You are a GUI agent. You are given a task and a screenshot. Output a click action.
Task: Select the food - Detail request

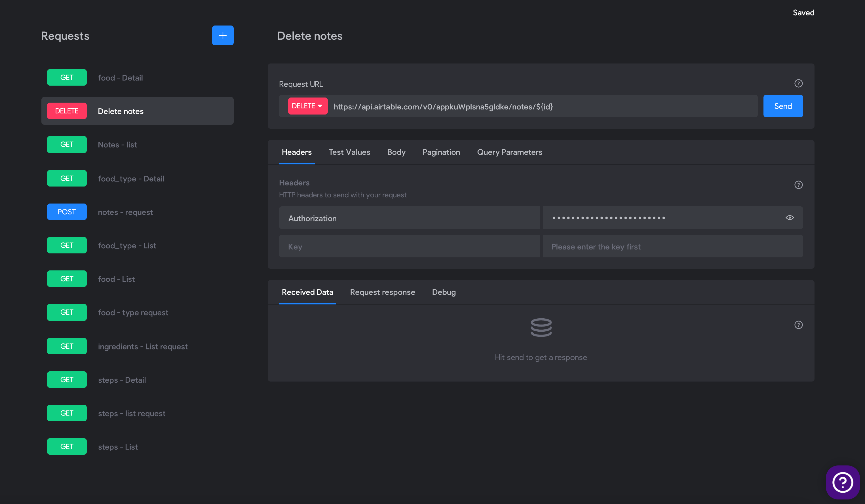tap(137, 78)
